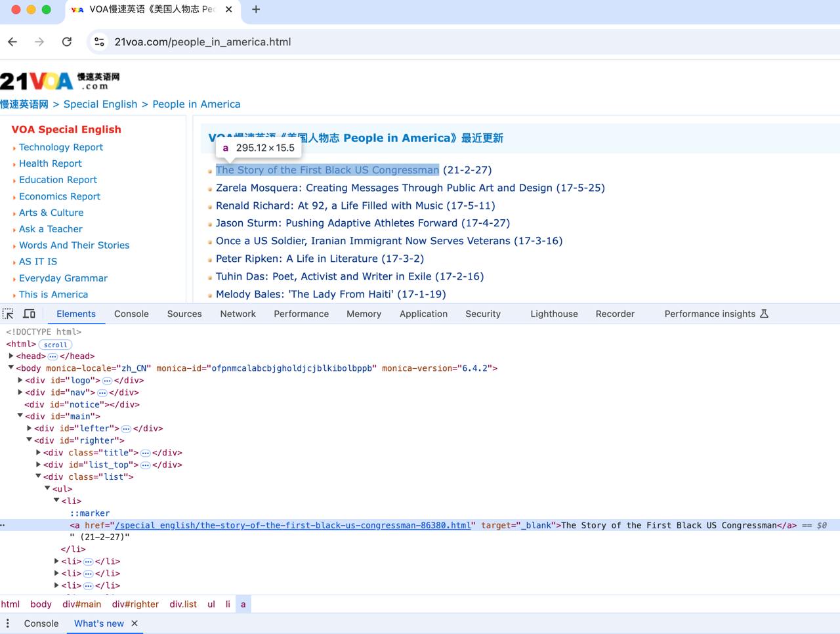840x634 pixels.
Task: Collapse the div id righter node
Action: [x=30, y=440]
